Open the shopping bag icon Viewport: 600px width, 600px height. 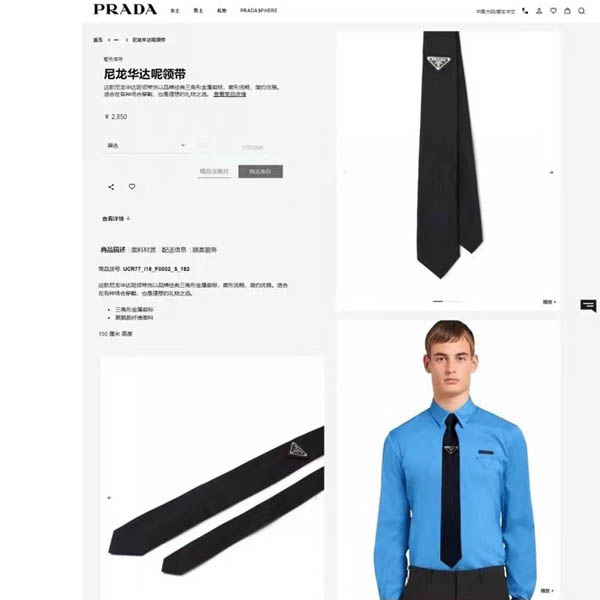pos(567,11)
